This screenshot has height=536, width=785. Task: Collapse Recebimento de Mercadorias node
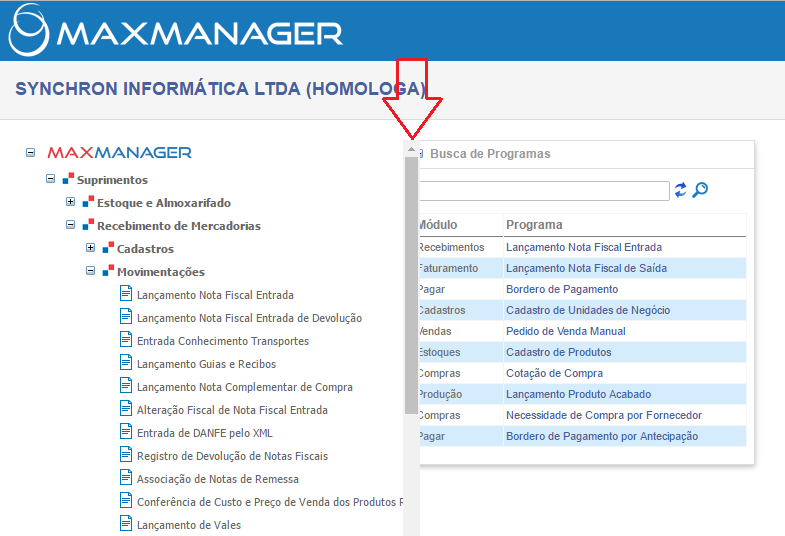(x=71, y=225)
